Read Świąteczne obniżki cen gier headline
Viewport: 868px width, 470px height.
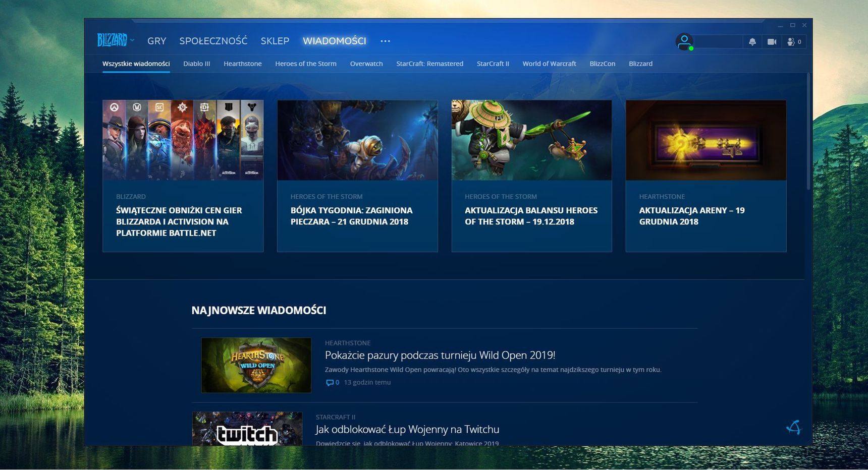click(x=179, y=221)
